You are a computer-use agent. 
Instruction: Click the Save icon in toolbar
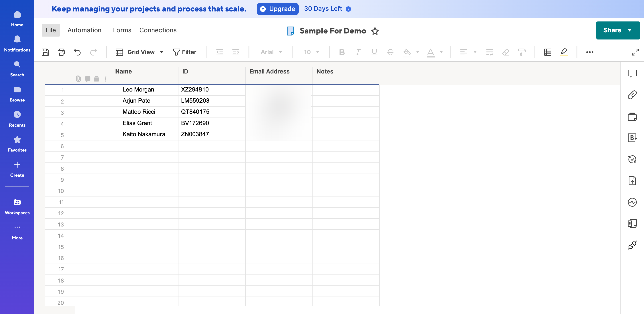click(x=45, y=52)
